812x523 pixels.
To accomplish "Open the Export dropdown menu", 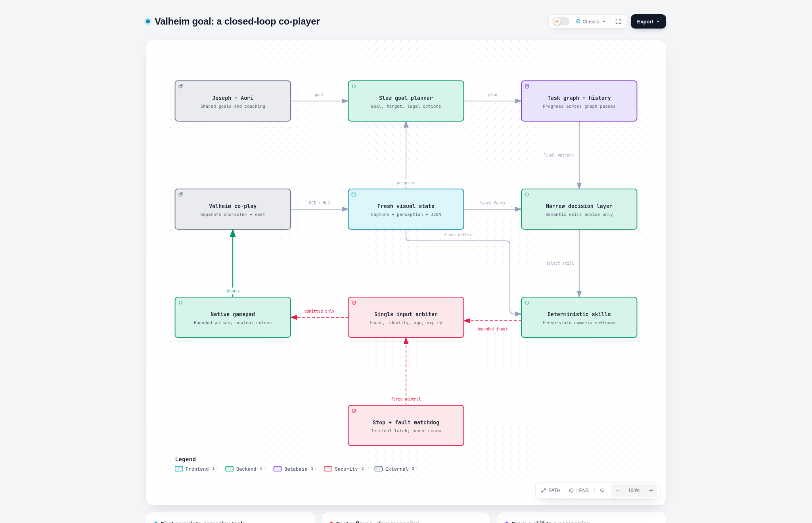I will point(648,21).
